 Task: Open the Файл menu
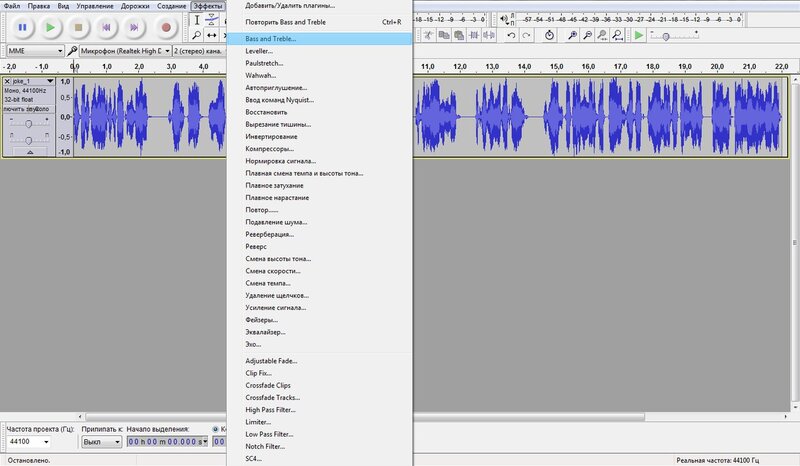12,6
